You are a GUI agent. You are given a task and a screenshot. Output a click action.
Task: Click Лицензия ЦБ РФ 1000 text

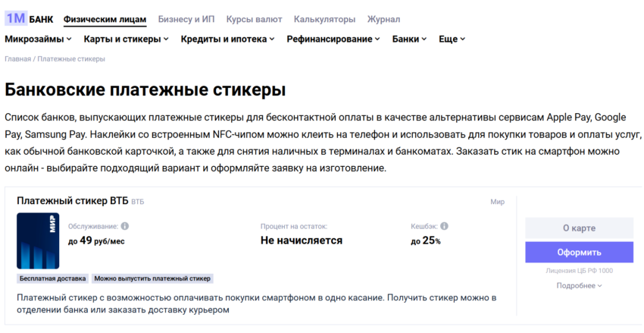click(x=579, y=271)
